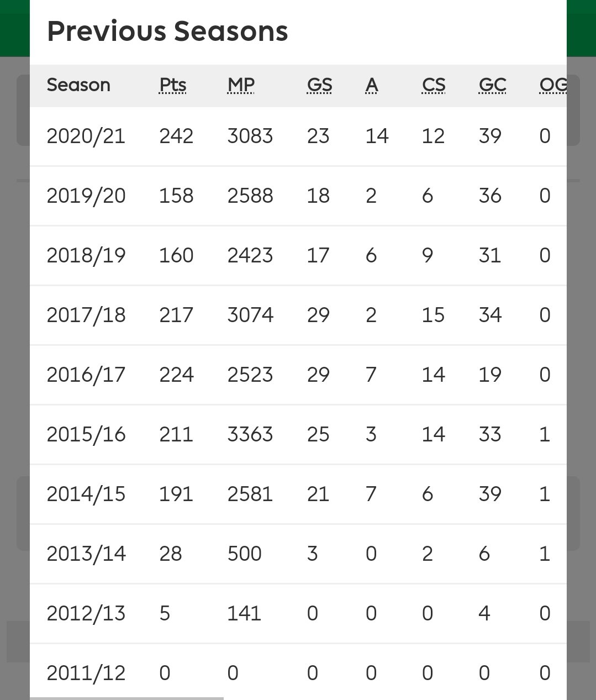
Task: Click the GS column header abbreviation
Action: pyautogui.click(x=320, y=85)
